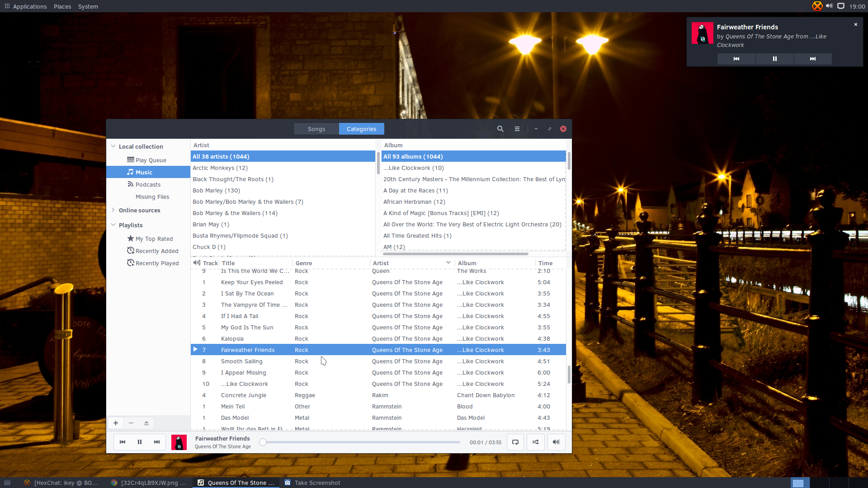Select A Day at the Races album
This screenshot has width=868, height=488.
pos(473,190)
